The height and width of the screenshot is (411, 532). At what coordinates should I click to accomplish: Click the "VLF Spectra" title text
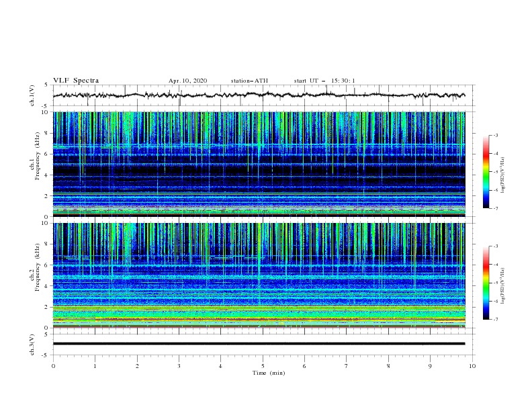(76, 81)
